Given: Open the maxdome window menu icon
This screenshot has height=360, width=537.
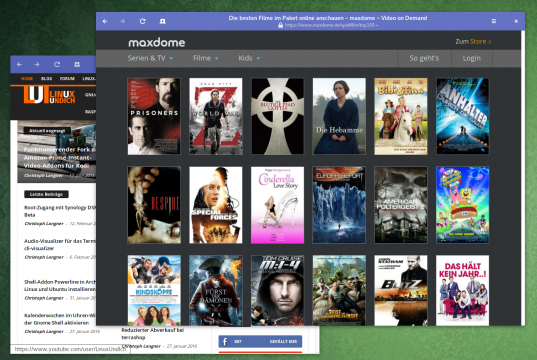Looking at the screenshot, I should [494, 21].
